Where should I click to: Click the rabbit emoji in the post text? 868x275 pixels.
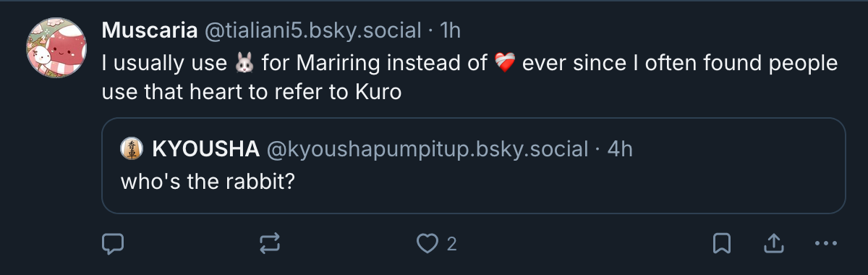pos(244,64)
